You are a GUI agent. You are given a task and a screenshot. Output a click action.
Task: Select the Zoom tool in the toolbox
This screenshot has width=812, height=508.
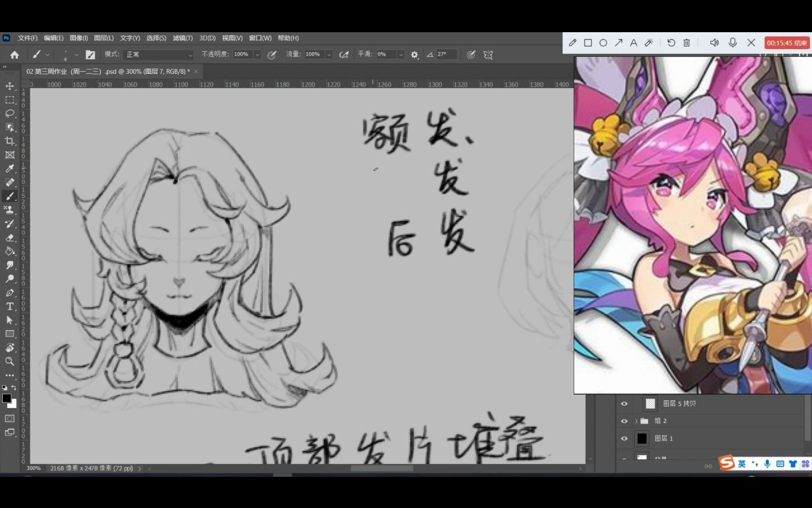[9, 361]
